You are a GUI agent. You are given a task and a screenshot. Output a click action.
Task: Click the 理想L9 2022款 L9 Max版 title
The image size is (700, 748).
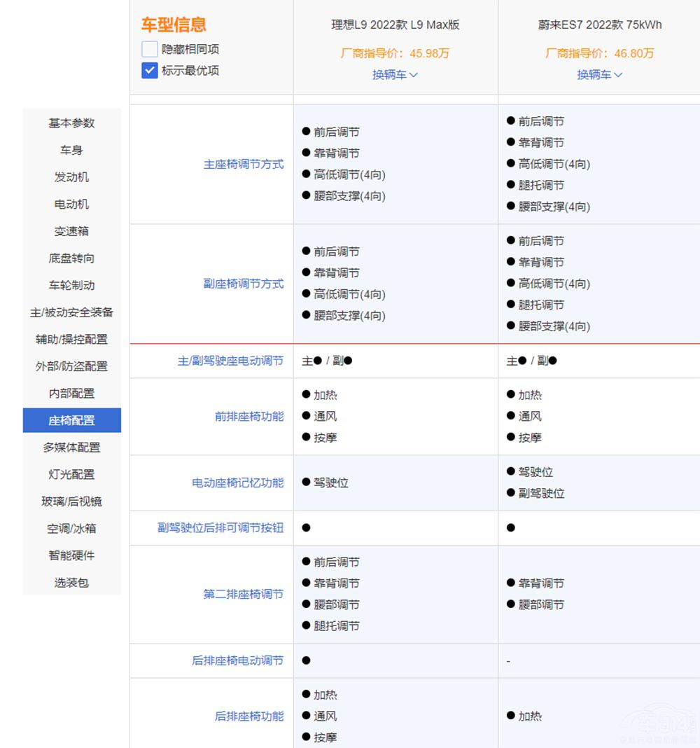395,25
